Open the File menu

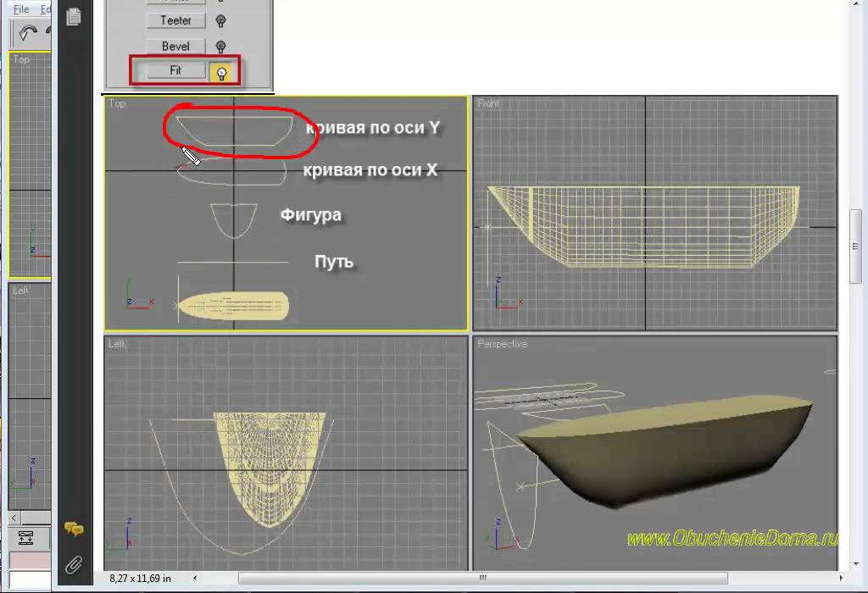[21, 9]
